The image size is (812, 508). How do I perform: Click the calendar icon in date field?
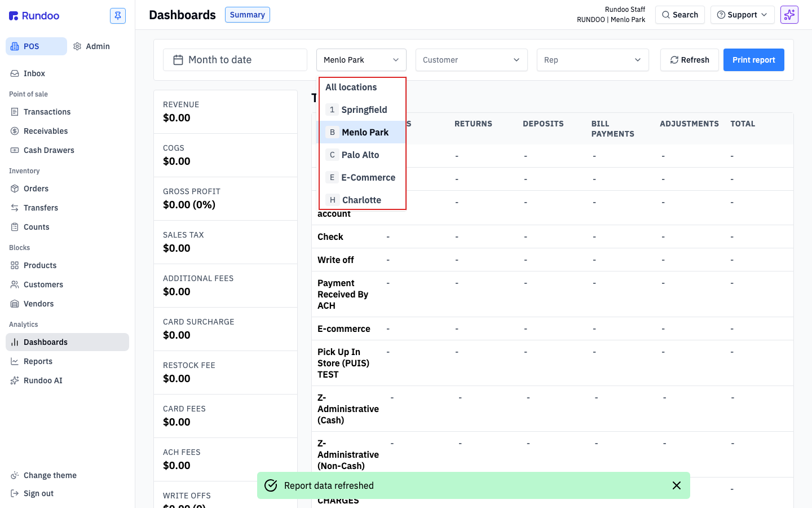point(178,60)
